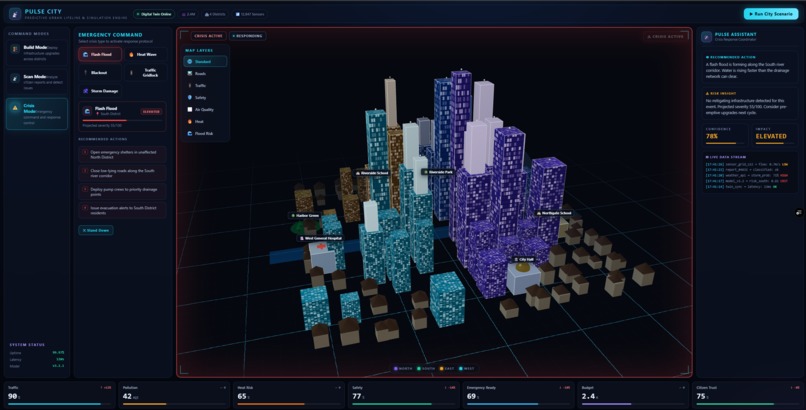The width and height of the screenshot is (806, 410).
Task: Switch to Build Mode
Action: (36, 53)
